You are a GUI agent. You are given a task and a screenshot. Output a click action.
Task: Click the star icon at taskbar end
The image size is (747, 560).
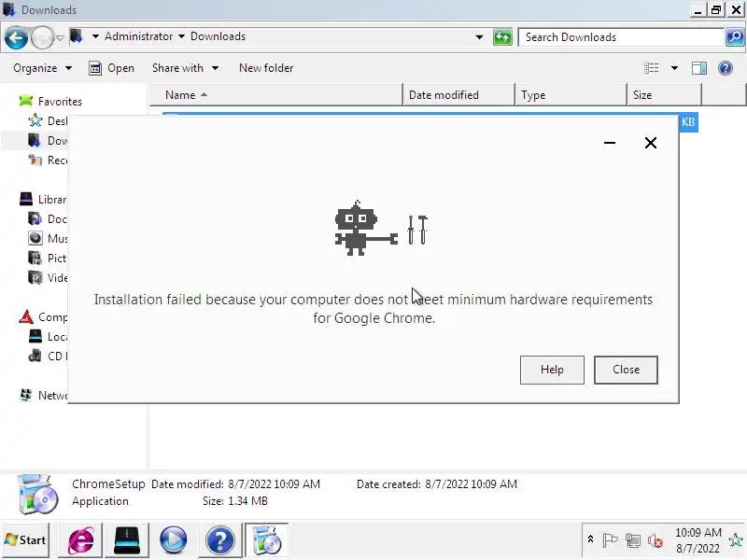pyautogui.click(x=736, y=540)
